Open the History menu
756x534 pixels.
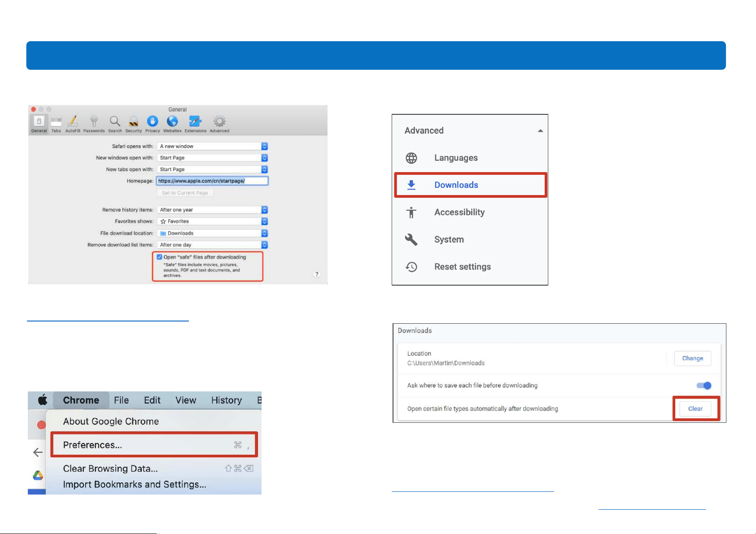[227, 400]
